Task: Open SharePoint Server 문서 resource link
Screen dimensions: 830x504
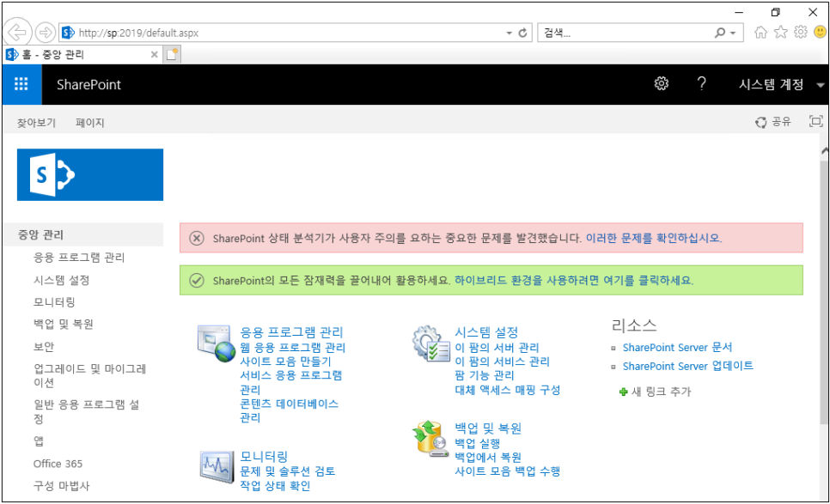Action: 678,348
